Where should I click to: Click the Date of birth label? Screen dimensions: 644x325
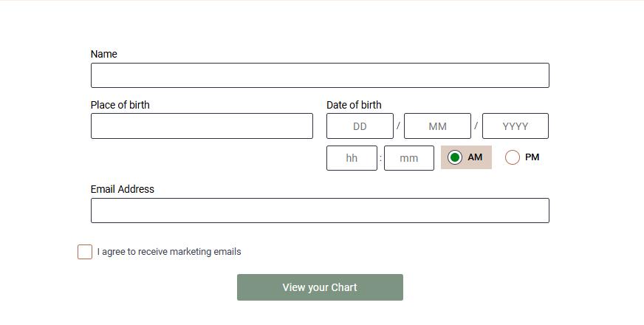point(354,105)
